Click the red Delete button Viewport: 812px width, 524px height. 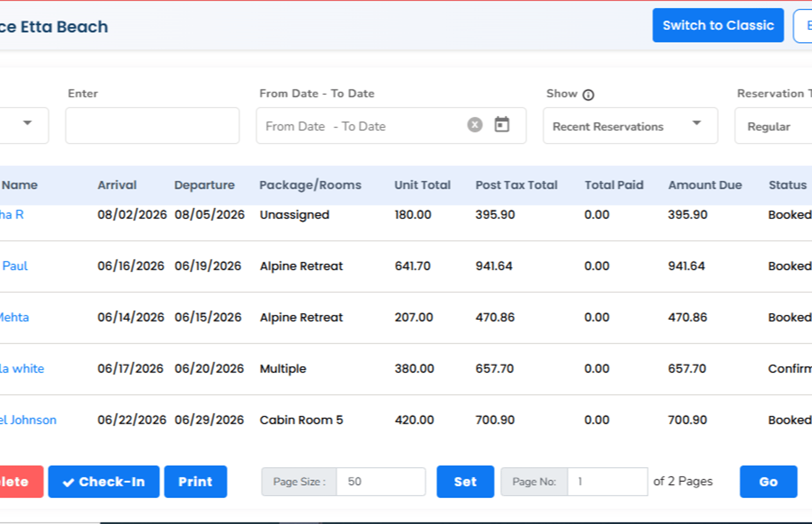(x=21, y=481)
